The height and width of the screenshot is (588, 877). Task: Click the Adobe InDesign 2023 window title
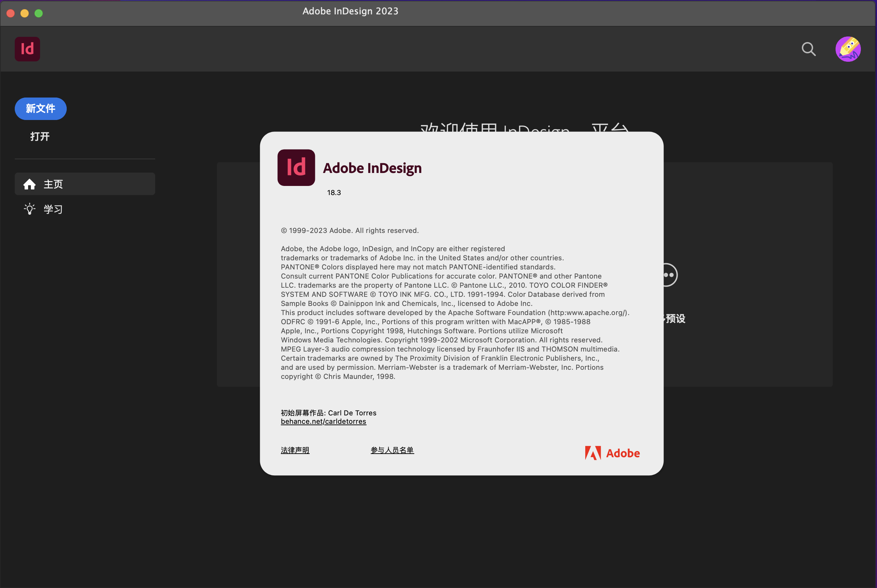350,11
